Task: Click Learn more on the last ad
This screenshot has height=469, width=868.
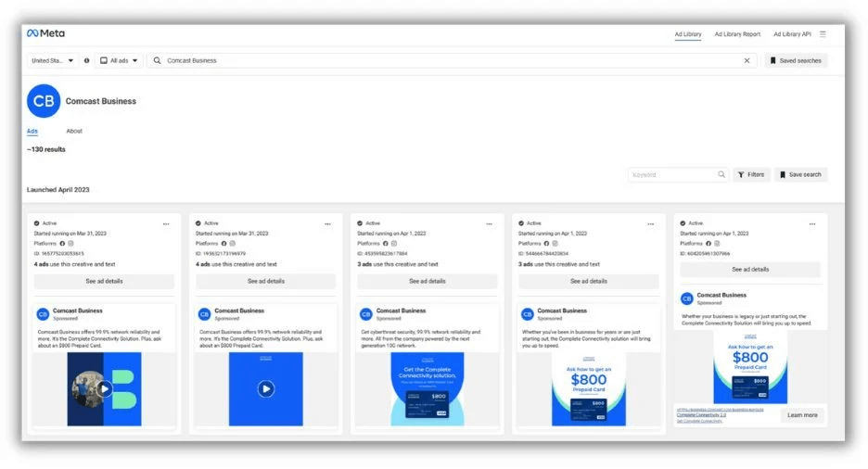Action: point(802,415)
